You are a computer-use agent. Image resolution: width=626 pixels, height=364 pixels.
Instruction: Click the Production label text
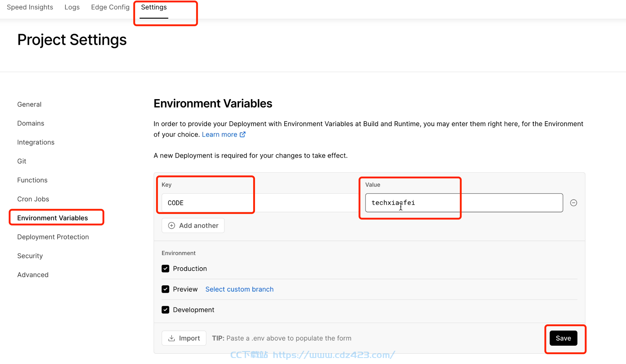pyautogui.click(x=190, y=268)
